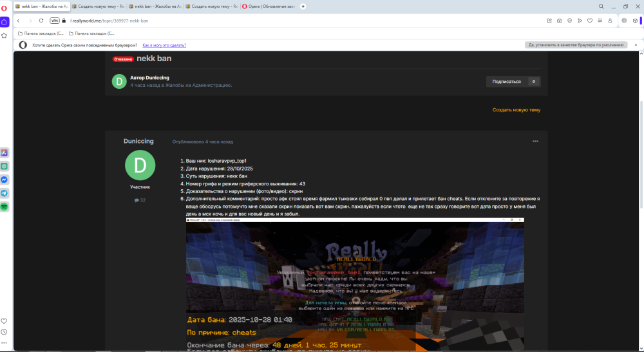Image resolution: width=644 pixels, height=352 pixels.
Task: Switch to the inactive nekk ban tab
Action: pyautogui.click(x=156, y=6)
